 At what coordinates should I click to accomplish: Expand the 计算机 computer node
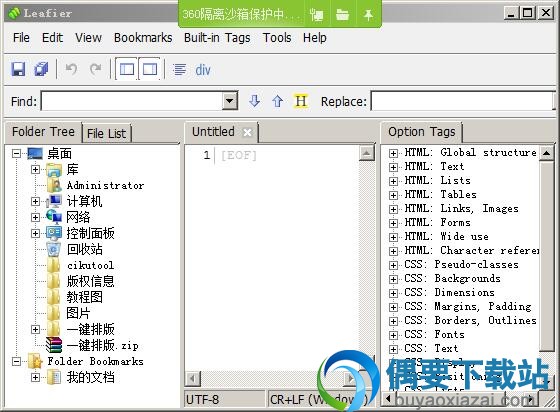35,201
